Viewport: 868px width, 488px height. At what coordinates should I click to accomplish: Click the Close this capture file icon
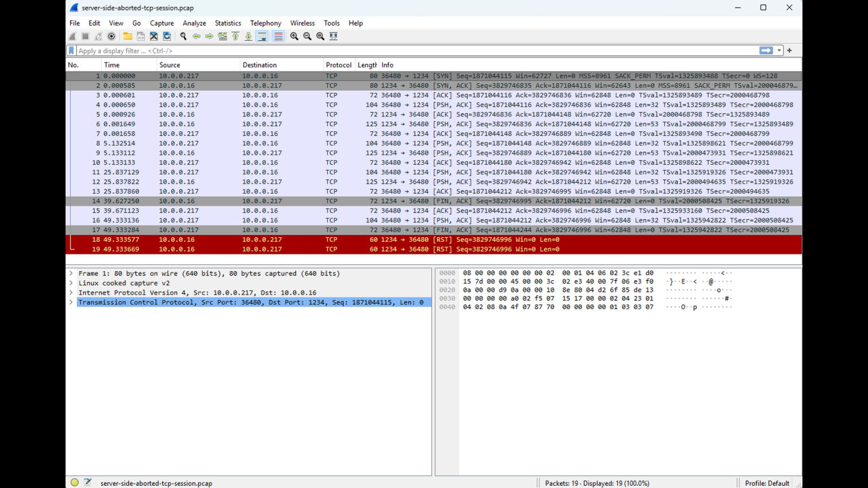pos(154,36)
